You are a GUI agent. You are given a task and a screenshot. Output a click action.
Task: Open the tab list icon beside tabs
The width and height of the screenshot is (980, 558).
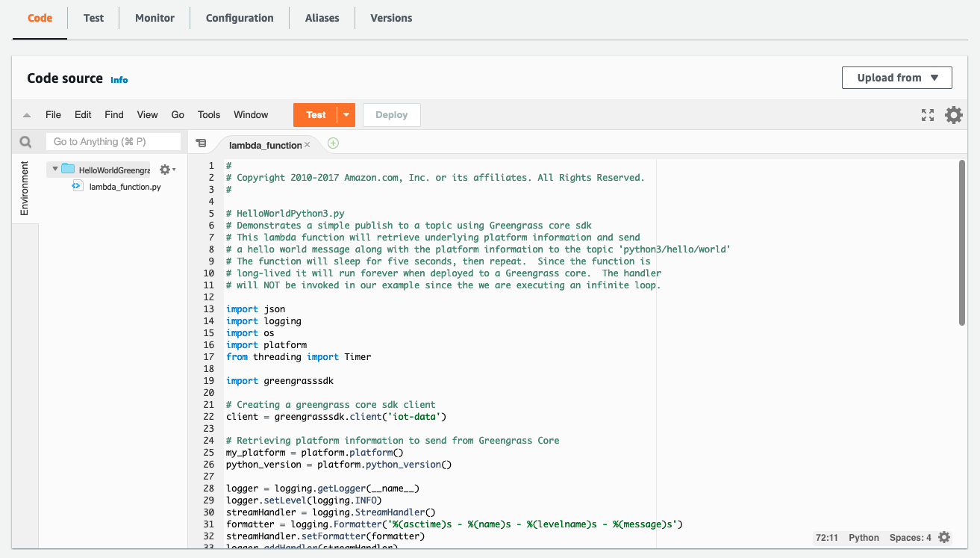pos(201,143)
